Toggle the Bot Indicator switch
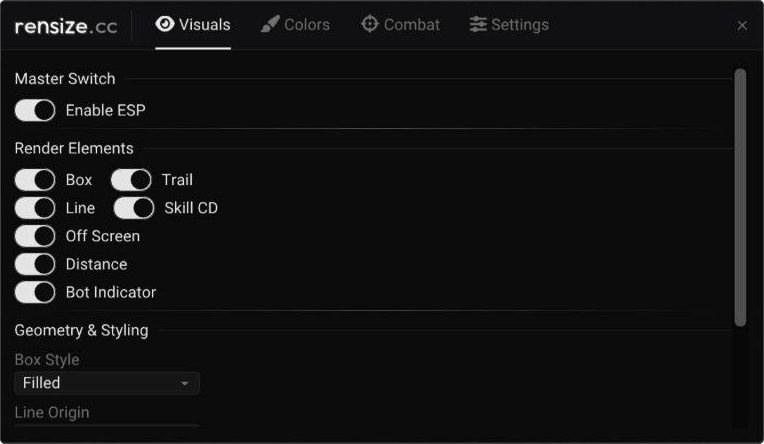 35,292
